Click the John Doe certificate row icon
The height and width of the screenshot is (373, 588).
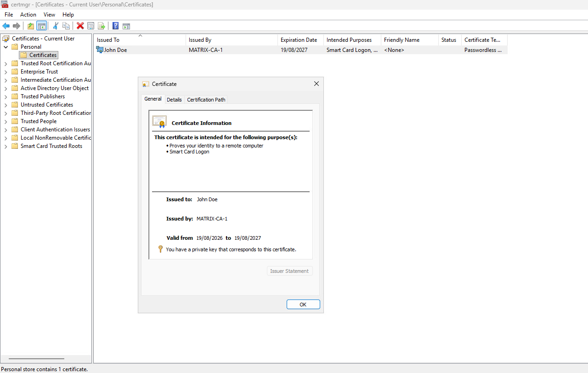tap(100, 50)
